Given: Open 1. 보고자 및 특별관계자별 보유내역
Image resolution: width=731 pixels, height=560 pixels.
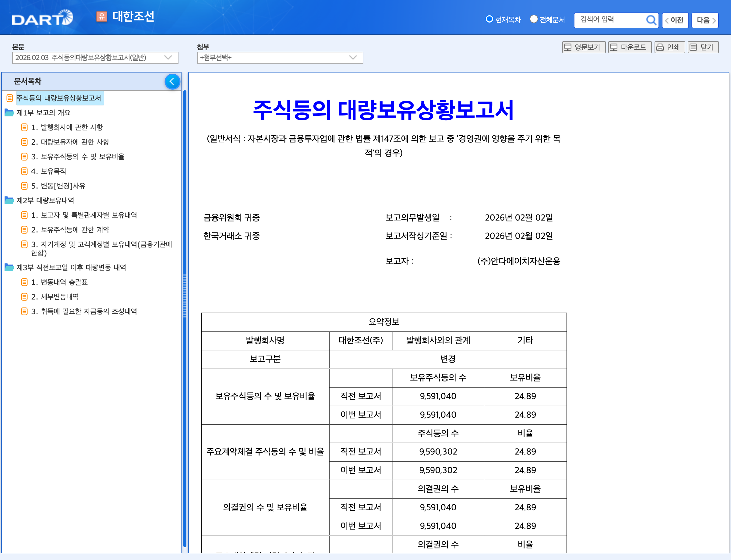Looking at the screenshot, I should click(x=84, y=215).
